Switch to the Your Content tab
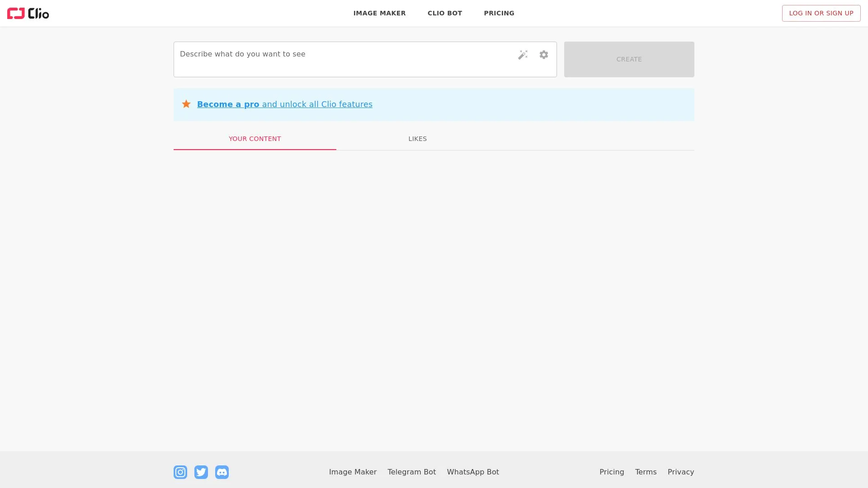 pos(255,139)
